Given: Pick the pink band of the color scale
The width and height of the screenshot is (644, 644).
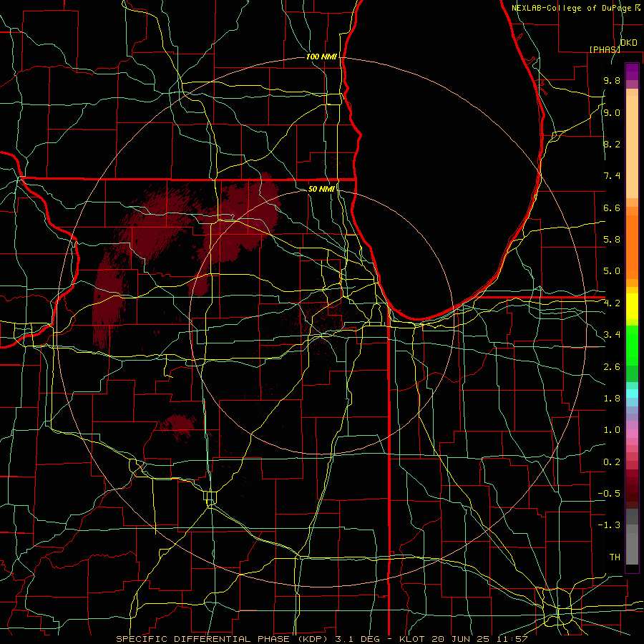Looking at the screenshot, I should tap(632, 434).
